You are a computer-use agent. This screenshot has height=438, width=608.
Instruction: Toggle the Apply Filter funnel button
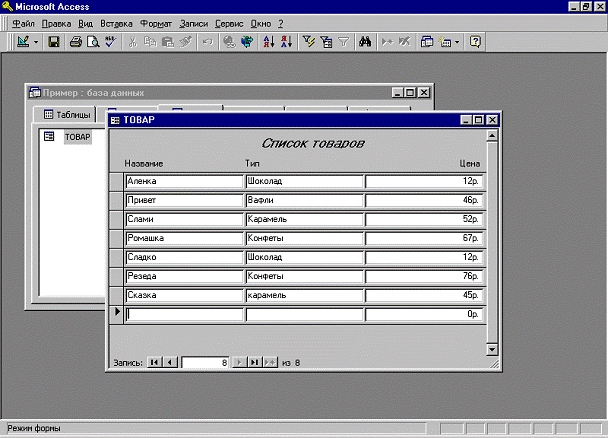(x=343, y=42)
